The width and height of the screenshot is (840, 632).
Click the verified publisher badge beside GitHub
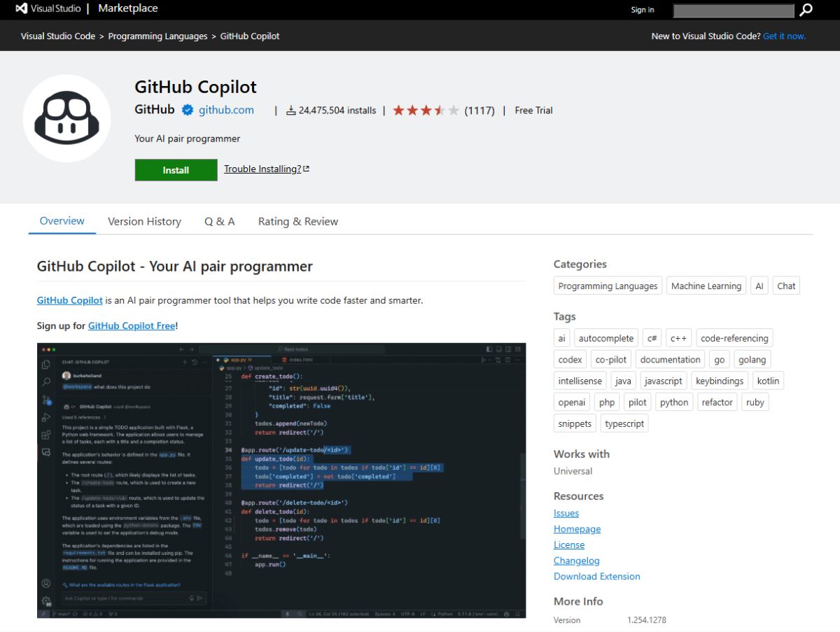click(186, 109)
